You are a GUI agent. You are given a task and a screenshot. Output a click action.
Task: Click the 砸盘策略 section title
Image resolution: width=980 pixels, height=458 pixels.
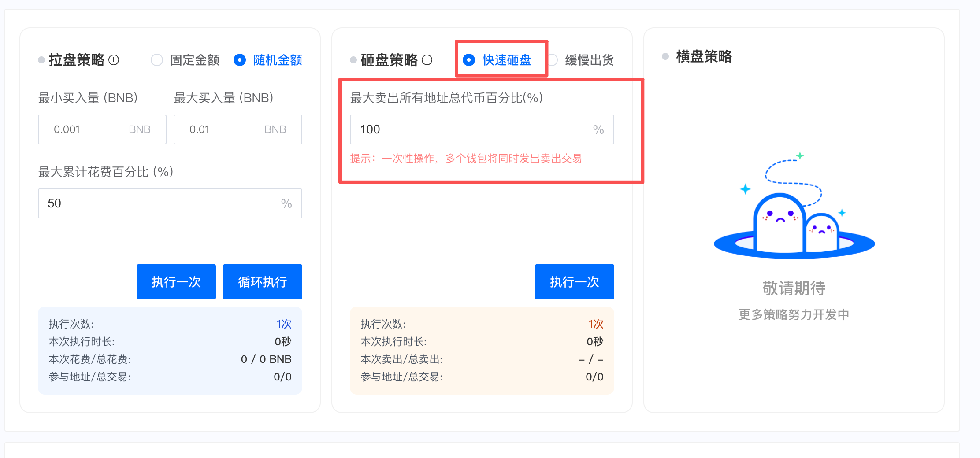(389, 60)
